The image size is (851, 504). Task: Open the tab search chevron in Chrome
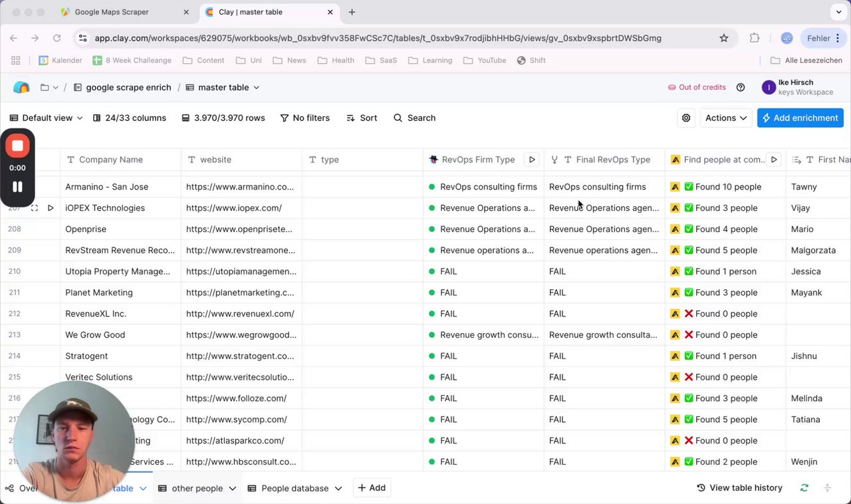point(838,12)
